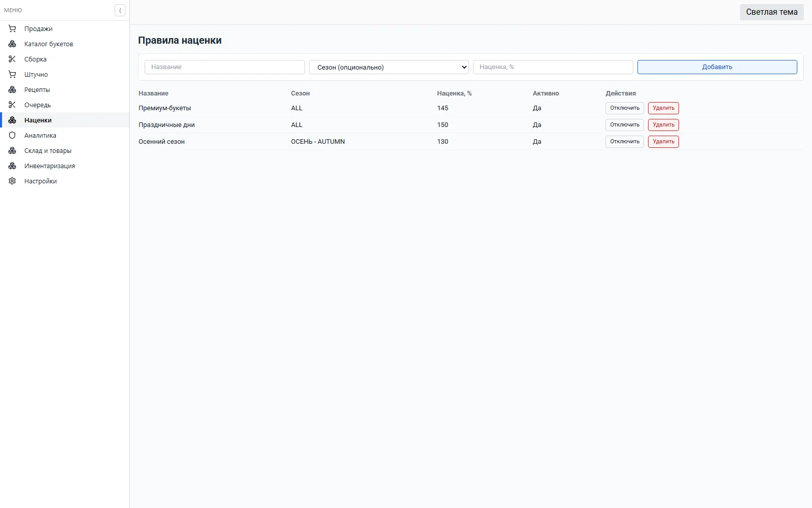The image size is (812, 508).
Task: Click the Правила наценки heading
Action: [180, 41]
